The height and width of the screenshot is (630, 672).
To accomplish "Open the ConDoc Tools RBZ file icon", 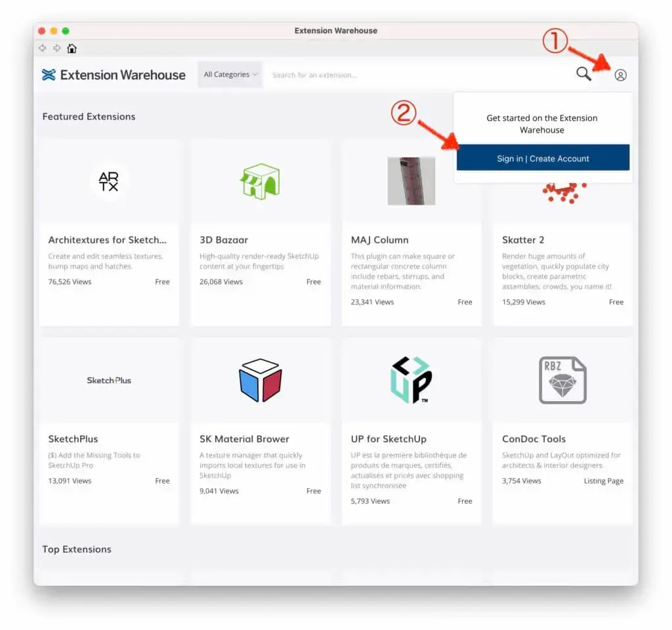I will [562, 380].
